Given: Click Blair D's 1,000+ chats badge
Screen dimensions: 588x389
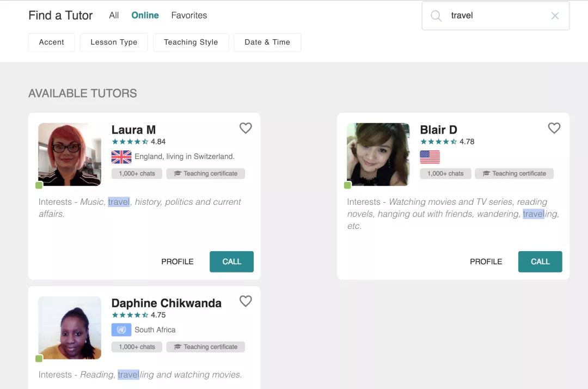Looking at the screenshot, I should click(445, 174).
